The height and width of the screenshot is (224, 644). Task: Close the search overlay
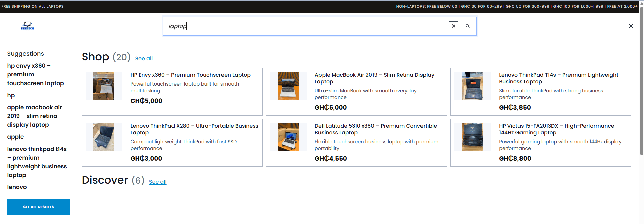click(x=631, y=26)
